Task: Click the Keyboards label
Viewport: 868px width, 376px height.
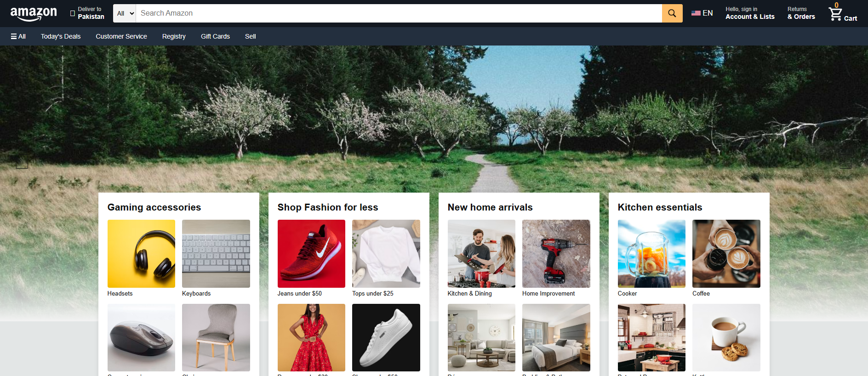Action: (x=196, y=293)
